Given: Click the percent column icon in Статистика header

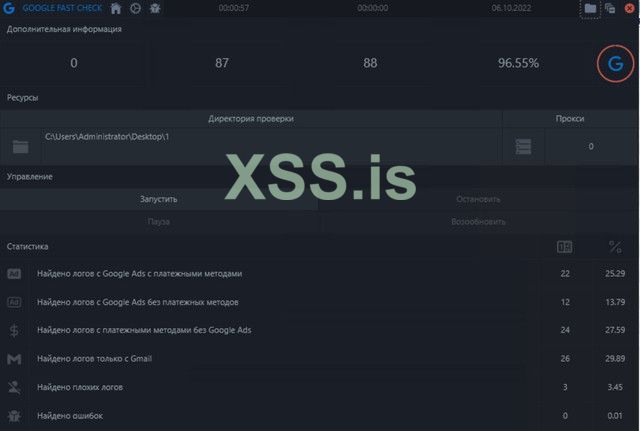Looking at the screenshot, I should 615,247.
